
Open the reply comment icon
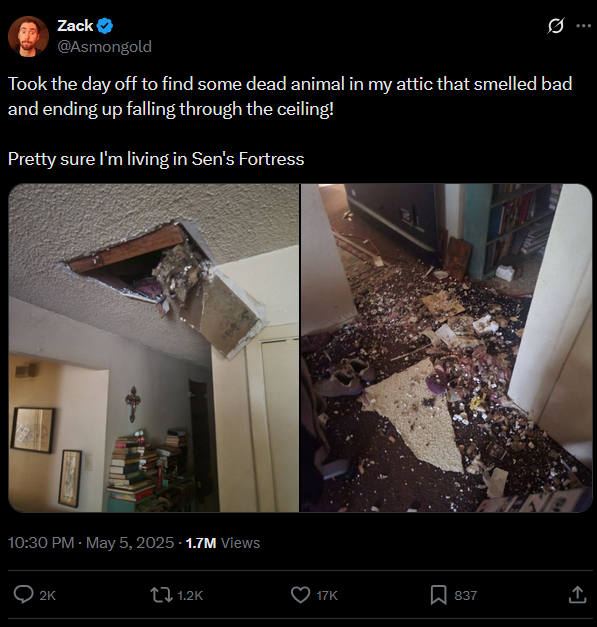pos(24,595)
